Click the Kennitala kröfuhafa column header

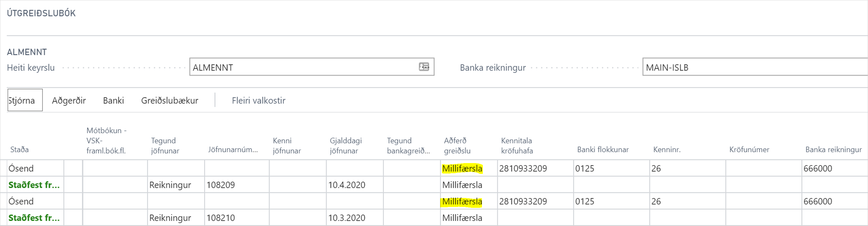517,145
